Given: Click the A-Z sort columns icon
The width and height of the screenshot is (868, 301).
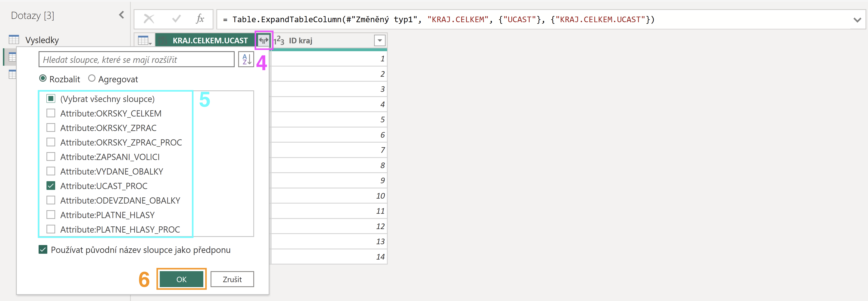Looking at the screenshot, I should (246, 59).
